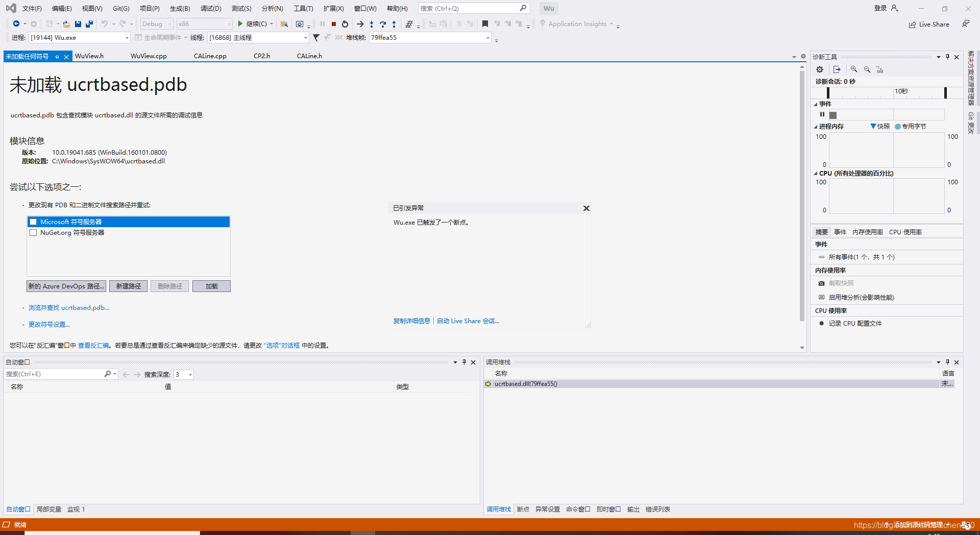The width and height of the screenshot is (980, 535).
Task: Open the x86 platform dropdown
Action: tap(205, 24)
